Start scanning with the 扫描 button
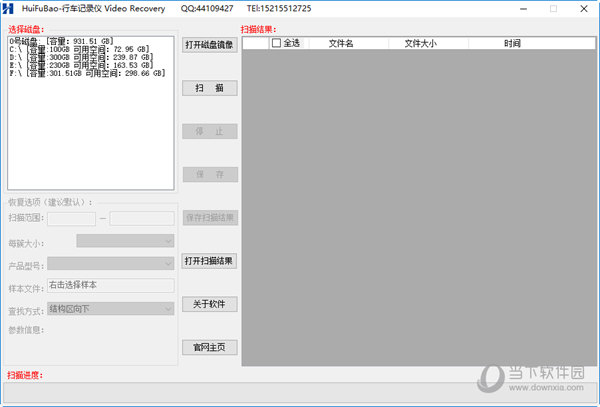The image size is (600, 407). [209, 88]
